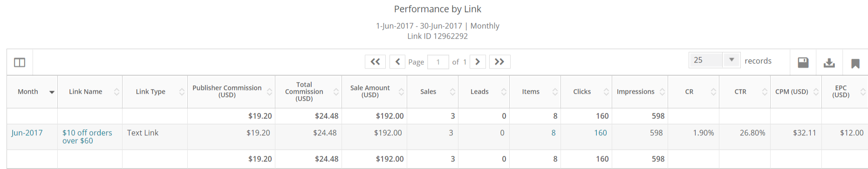Screen dimensions: 868x169
Task: Open the column chooser panel icon
Action: coord(20,62)
